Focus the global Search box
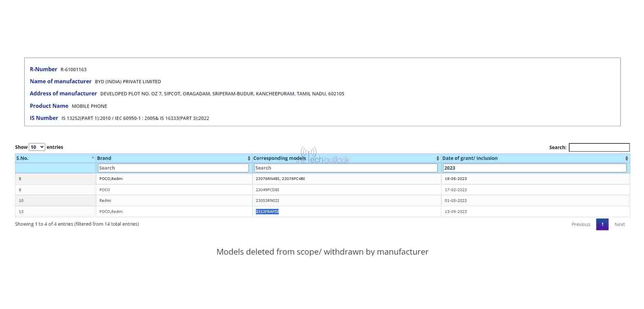The image size is (644, 309). (x=599, y=147)
